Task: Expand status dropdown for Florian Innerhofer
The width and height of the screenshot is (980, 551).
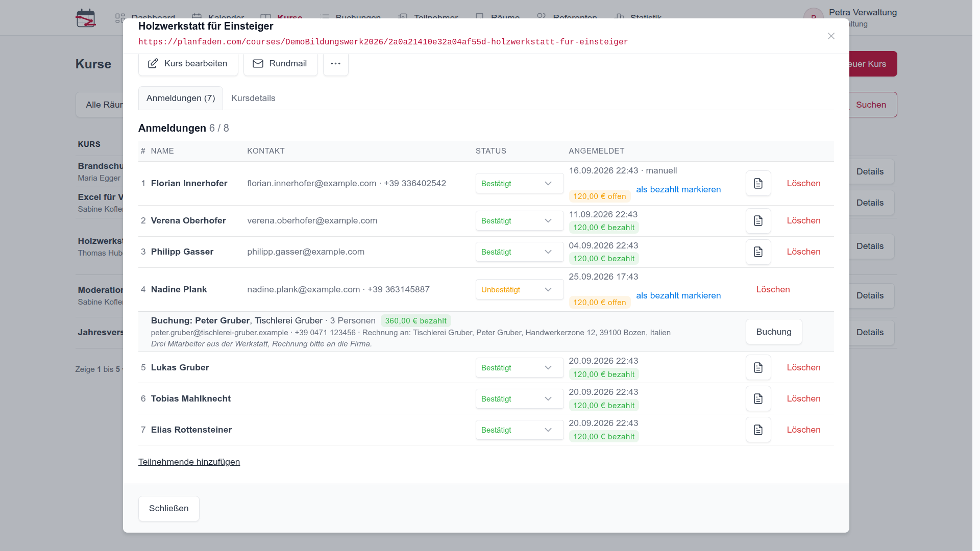Action: (x=520, y=183)
